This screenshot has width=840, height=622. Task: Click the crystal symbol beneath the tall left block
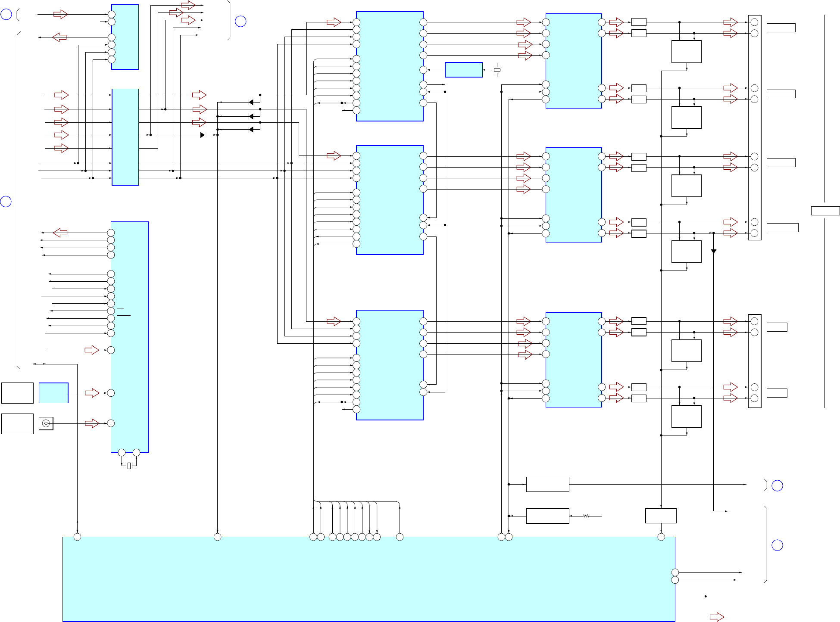[x=129, y=466]
